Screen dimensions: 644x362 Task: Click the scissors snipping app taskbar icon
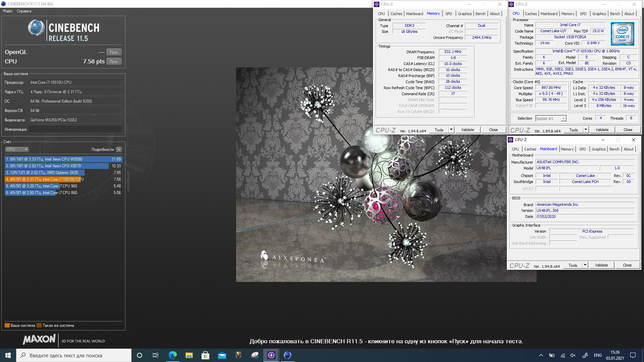click(x=255, y=355)
